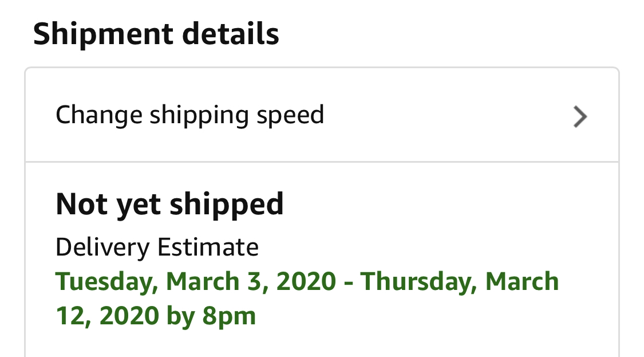Select the word Estimate under shipment status
Image resolution: width=644 pixels, height=357 pixels.
[x=208, y=247]
